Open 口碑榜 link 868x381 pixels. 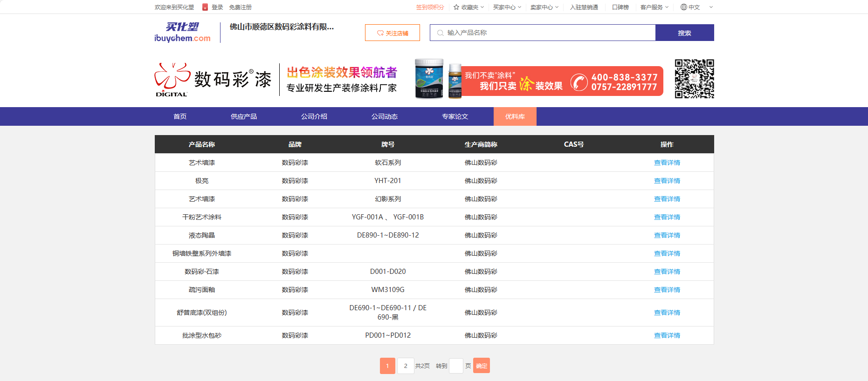(x=620, y=7)
